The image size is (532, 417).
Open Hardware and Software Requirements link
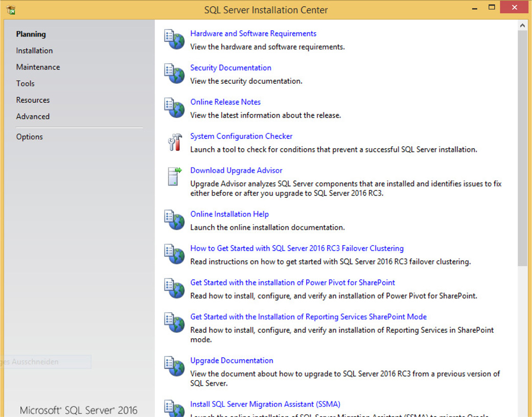point(253,34)
